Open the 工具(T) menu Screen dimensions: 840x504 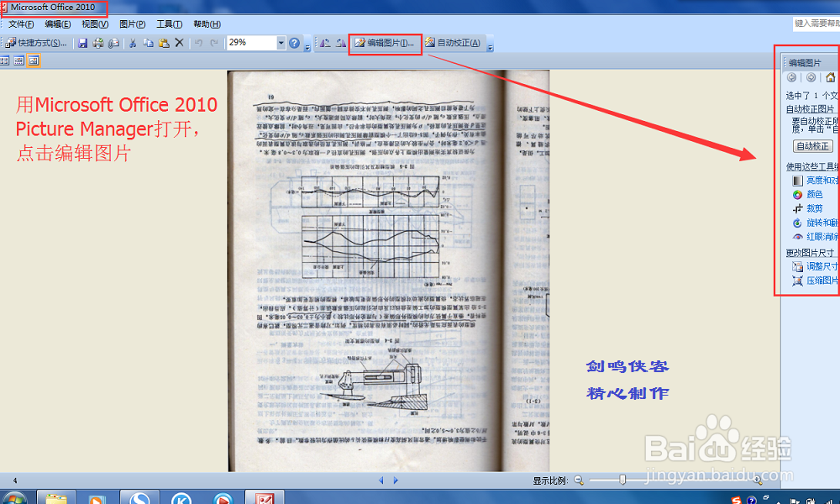(x=170, y=24)
